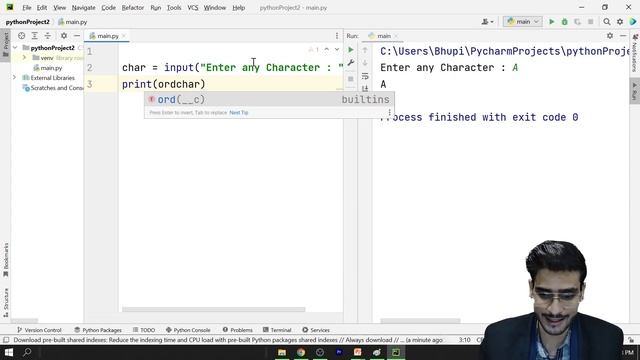
Task: Open user account icon dropdown
Action: pyautogui.click(x=487, y=22)
